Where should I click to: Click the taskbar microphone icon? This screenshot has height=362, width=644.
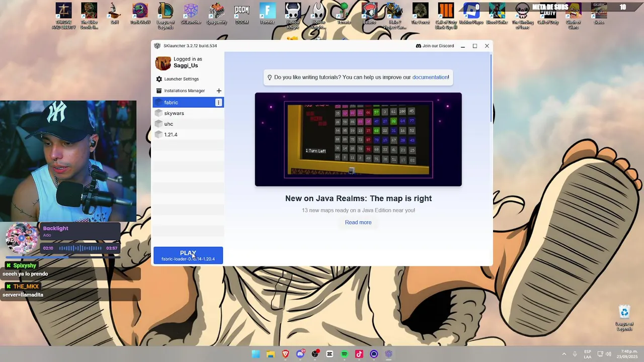[x=575, y=354]
